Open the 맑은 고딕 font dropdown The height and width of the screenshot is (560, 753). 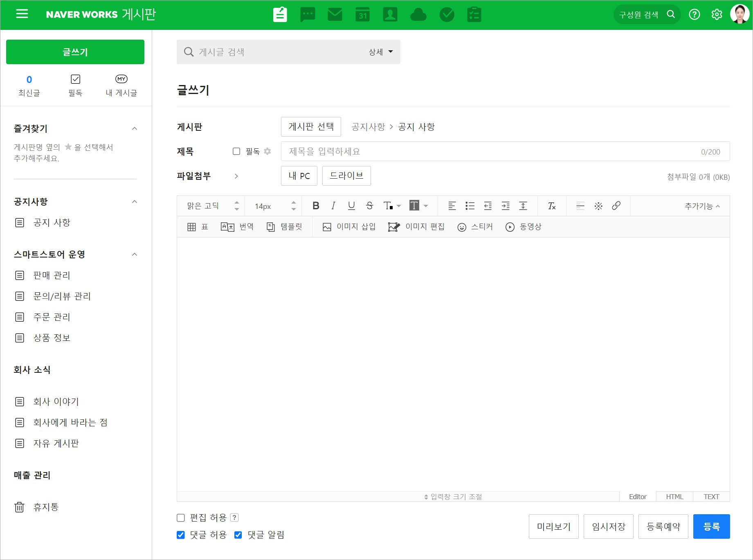point(209,206)
